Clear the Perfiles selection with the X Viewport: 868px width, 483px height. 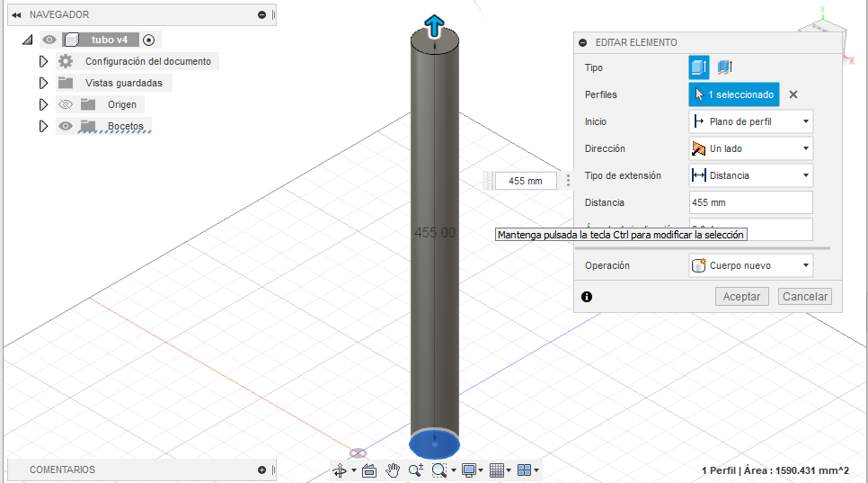pos(793,94)
